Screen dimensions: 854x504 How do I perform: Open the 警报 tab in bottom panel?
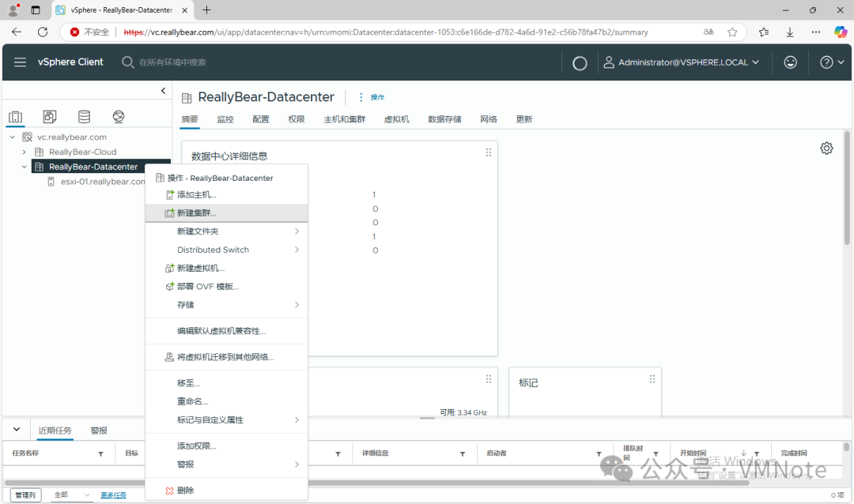point(99,431)
